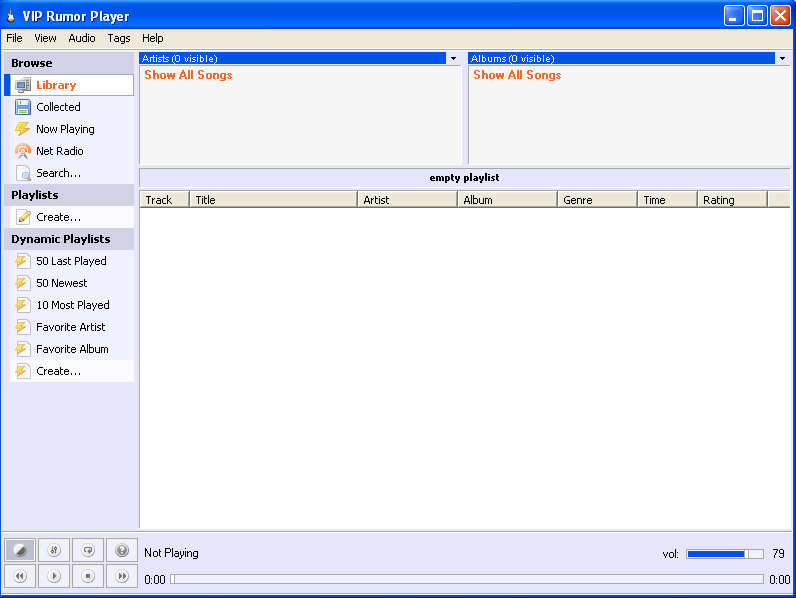Open Search in the Browse panel

[58, 173]
